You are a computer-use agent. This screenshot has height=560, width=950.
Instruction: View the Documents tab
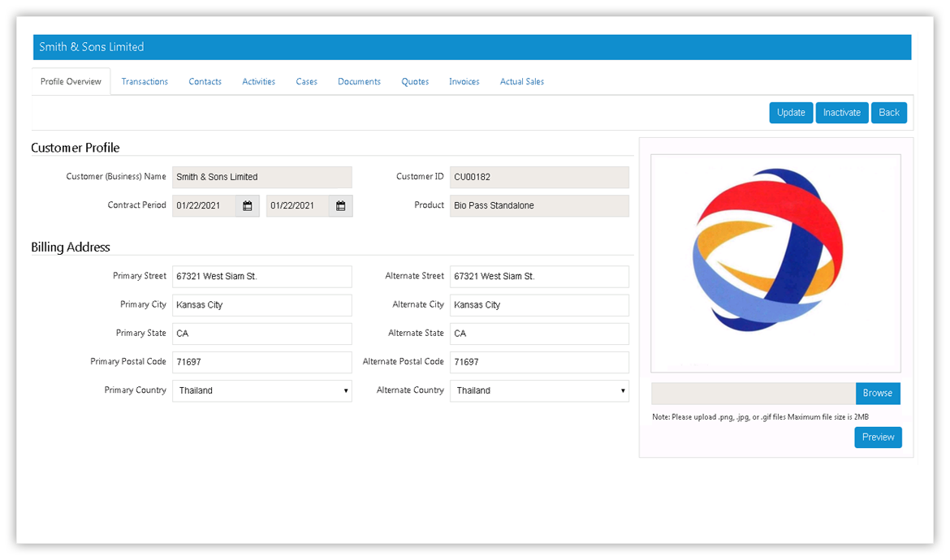(359, 82)
